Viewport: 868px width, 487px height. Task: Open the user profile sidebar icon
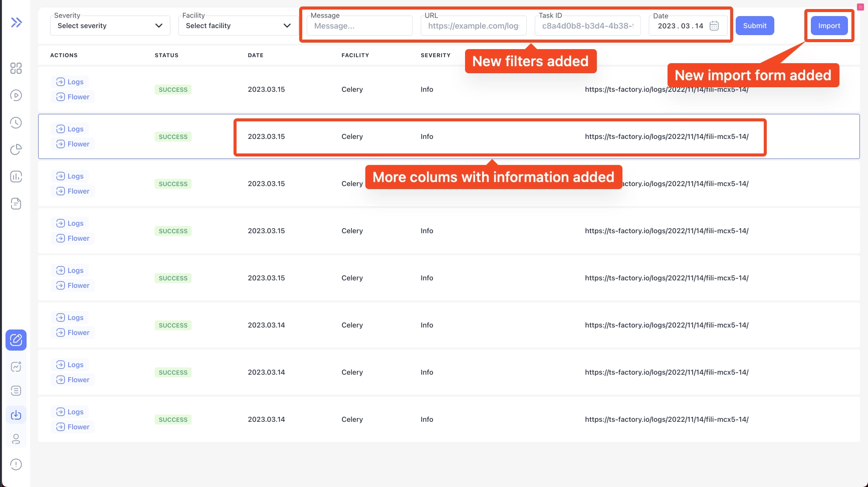point(16,438)
